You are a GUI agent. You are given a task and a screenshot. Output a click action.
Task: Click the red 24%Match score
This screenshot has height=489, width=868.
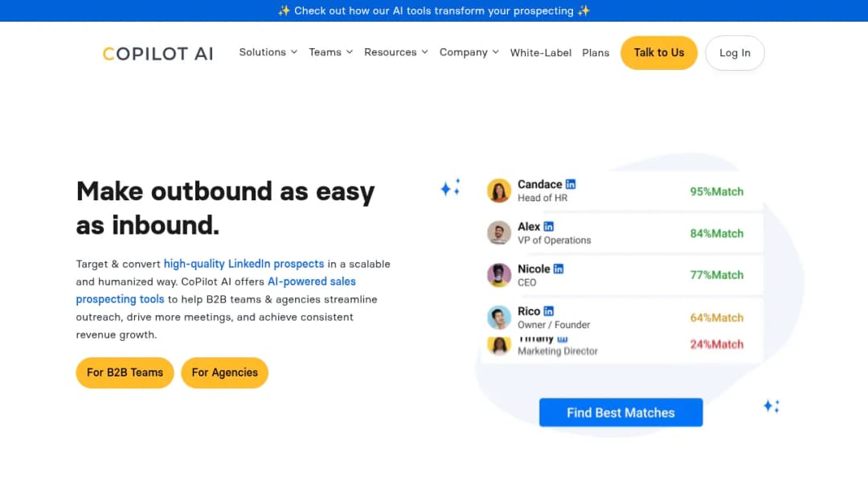(716, 344)
